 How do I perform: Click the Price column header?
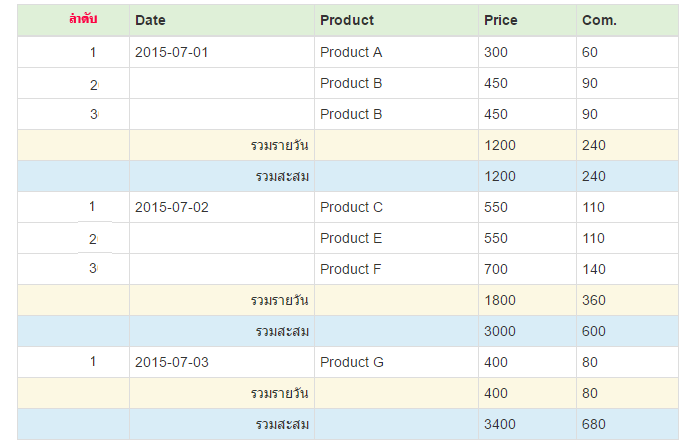[x=500, y=20]
